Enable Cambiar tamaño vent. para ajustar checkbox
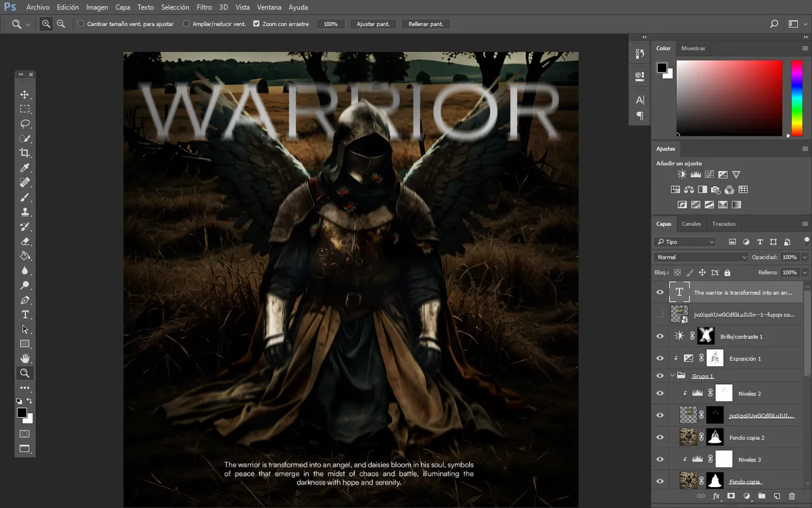The width and height of the screenshot is (812, 508). coord(81,23)
